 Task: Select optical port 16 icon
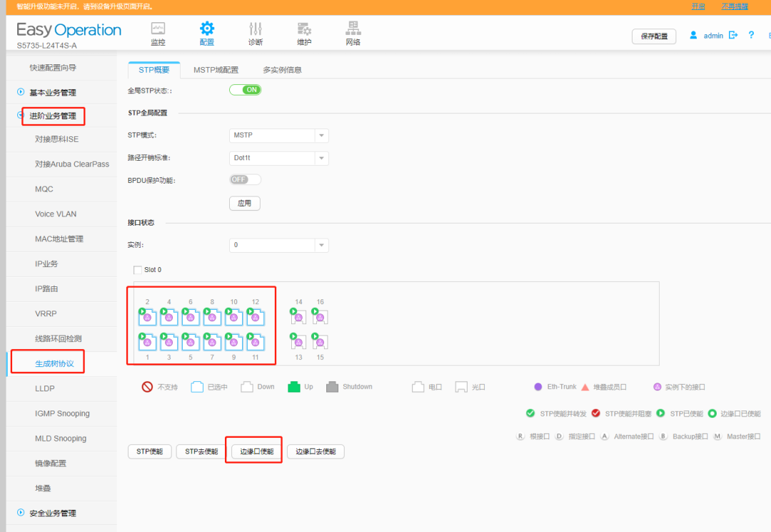click(x=320, y=316)
